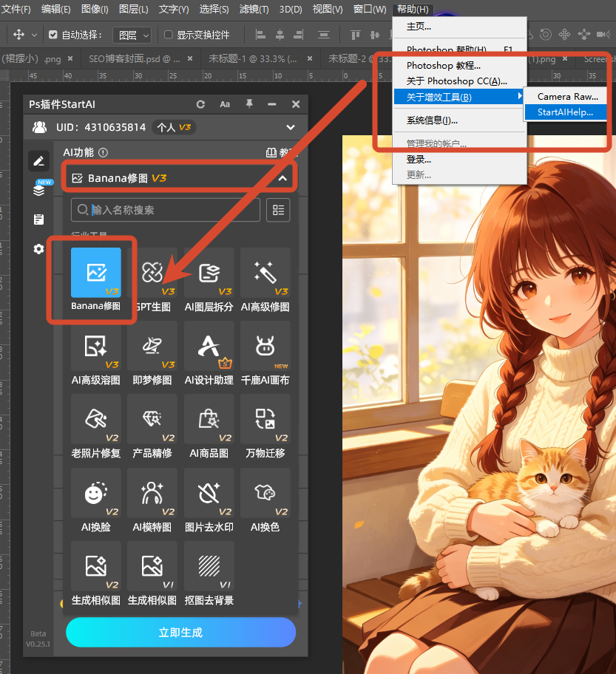This screenshot has width=616, height=674.
Task: Select 关于增效工具(B) menu entry
Action: (x=458, y=97)
